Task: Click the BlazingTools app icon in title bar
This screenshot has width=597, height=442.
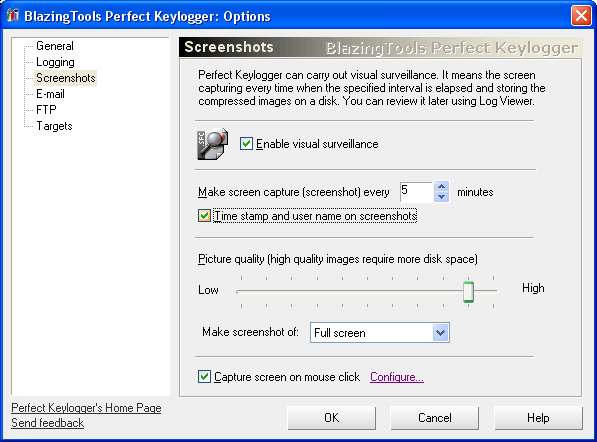Action: (13, 15)
